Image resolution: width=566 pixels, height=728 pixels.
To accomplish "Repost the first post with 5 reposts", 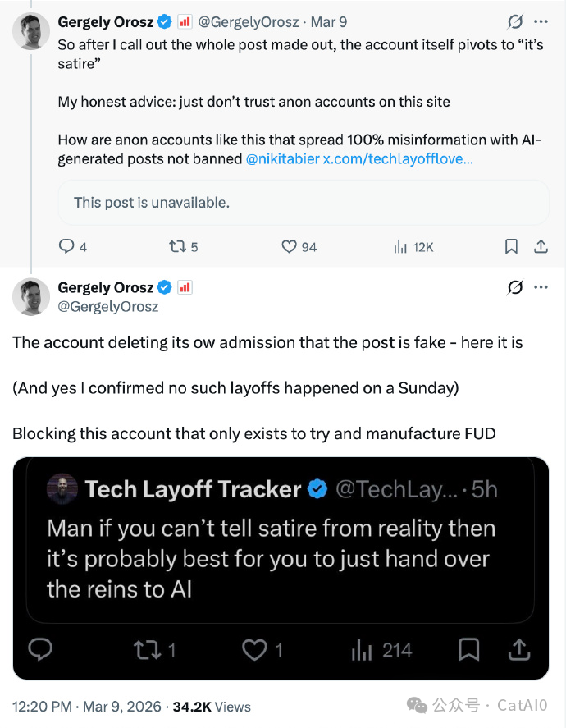I will (176, 246).
